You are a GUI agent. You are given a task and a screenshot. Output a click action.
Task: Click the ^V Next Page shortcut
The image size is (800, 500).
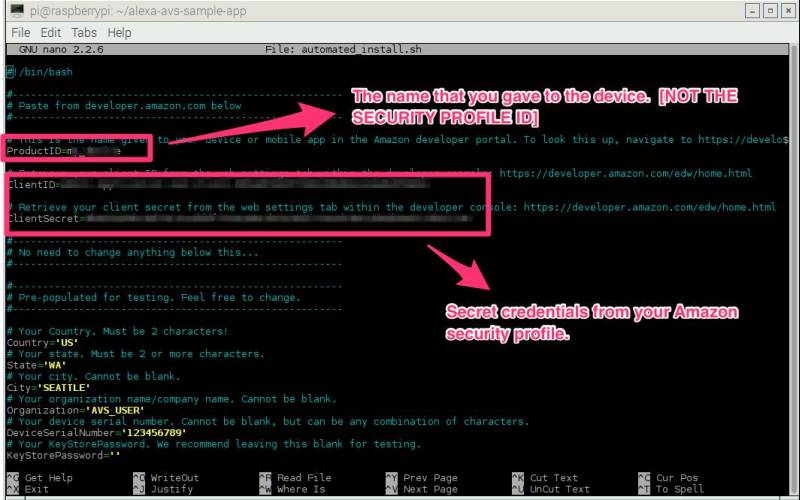421,489
